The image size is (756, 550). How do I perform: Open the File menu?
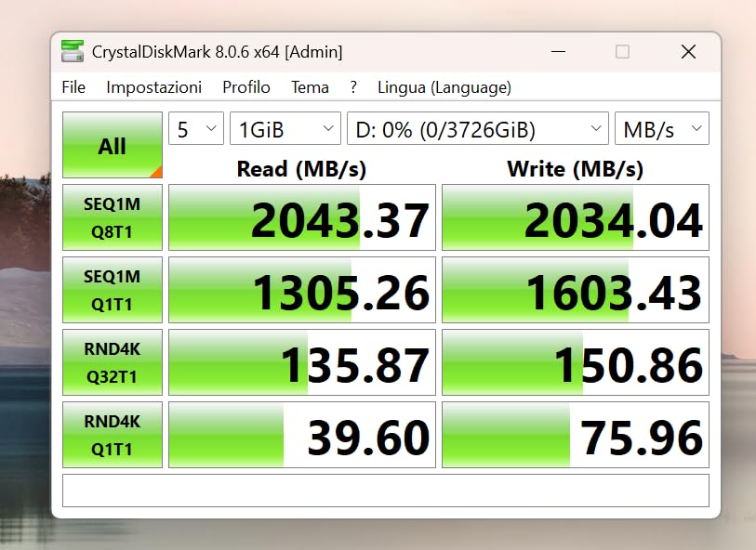click(x=73, y=87)
